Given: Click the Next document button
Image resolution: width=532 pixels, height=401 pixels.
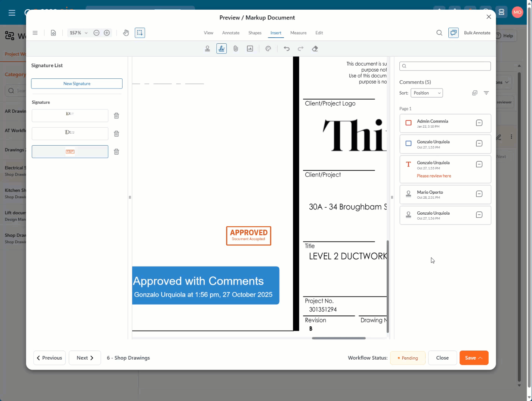Looking at the screenshot, I should [85, 358].
